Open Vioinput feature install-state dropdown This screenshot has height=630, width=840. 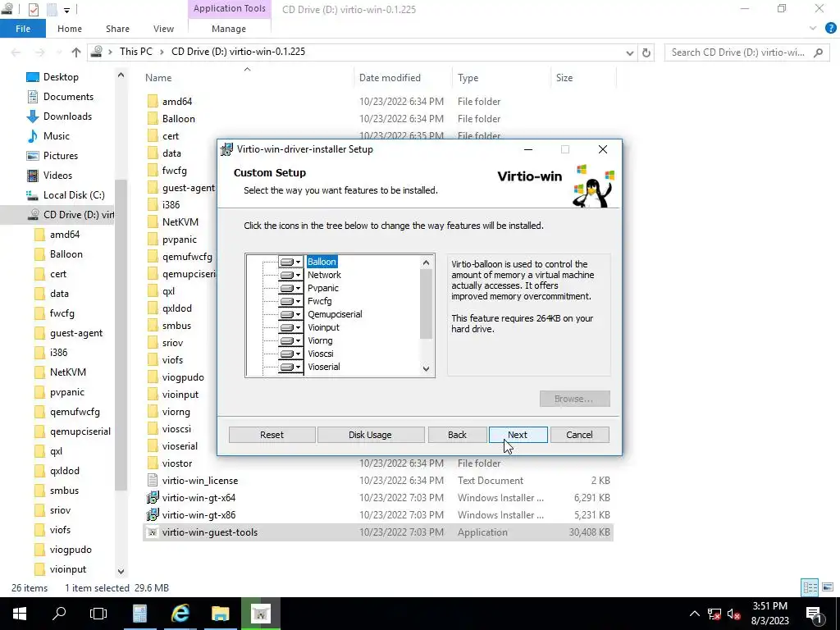290,327
